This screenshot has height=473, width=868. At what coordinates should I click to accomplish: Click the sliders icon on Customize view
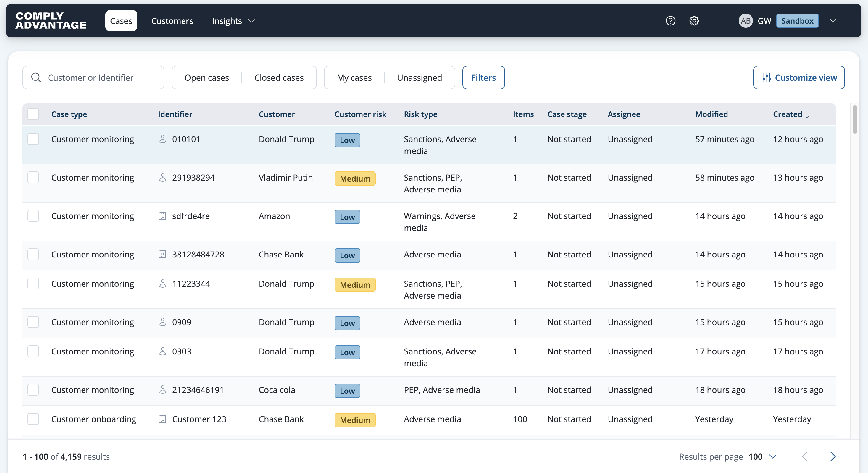(x=767, y=77)
